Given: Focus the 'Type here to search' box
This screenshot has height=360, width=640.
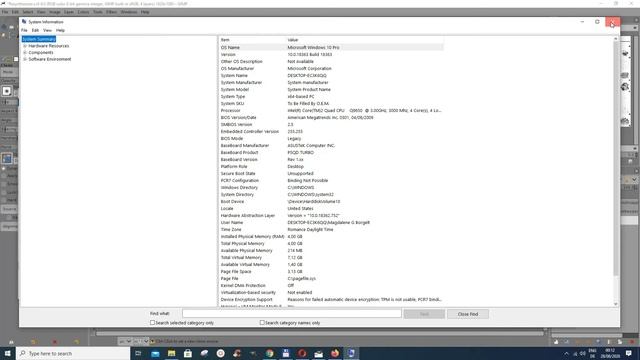Looking at the screenshot, I should click(x=73, y=353).
